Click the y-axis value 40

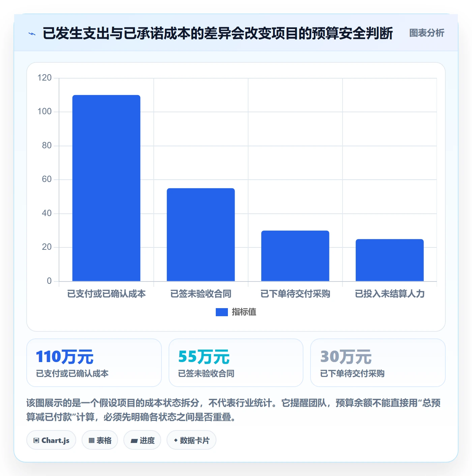point(47,213)
